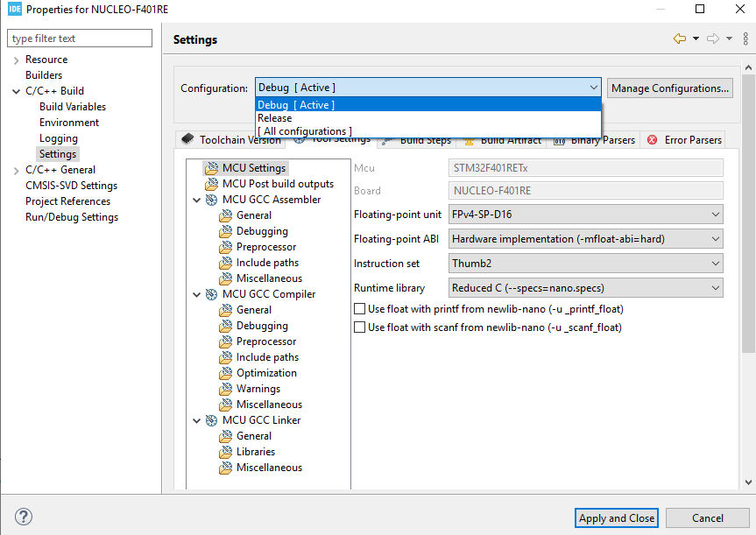This screenshot has width=756, height=535.
Task: Select the Debugging icon under MCU GCC Compiler
Action: pyautogui.click(x=226, y=326)
